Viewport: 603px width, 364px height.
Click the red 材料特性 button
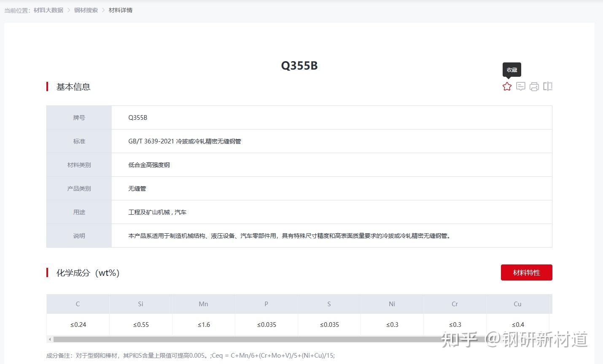click(x=526, y=272)
